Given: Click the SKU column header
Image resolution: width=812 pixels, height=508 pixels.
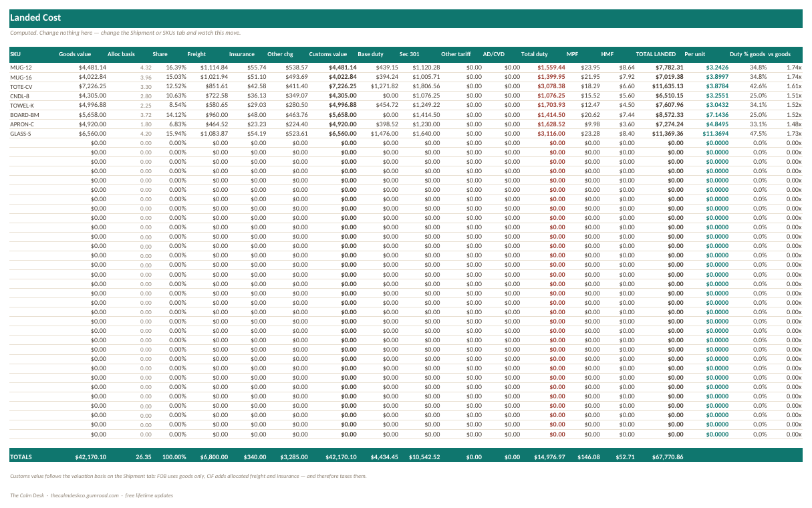Looking at the screenshot, I should (15, 53).
